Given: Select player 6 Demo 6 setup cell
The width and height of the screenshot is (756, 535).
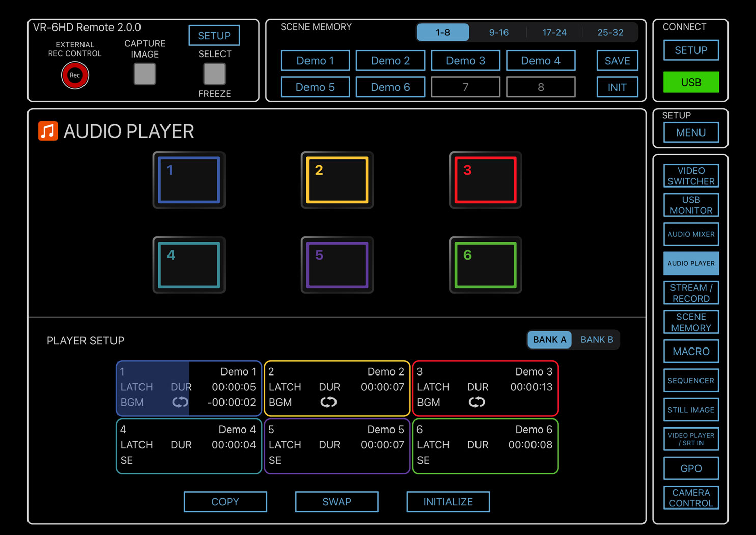Looking at the screenshot, I should [485, 446].
